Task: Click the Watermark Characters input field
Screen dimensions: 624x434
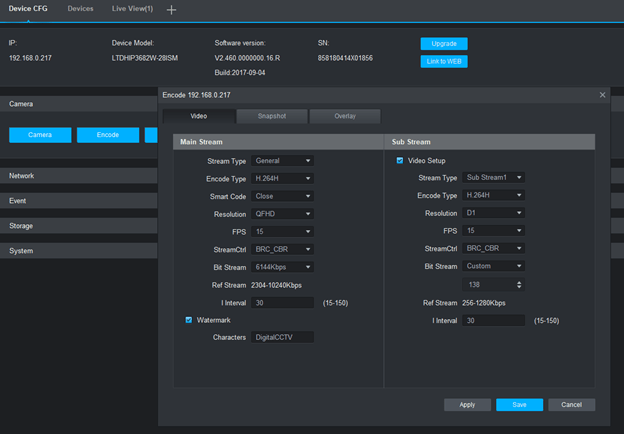Action: click(283, 338)
